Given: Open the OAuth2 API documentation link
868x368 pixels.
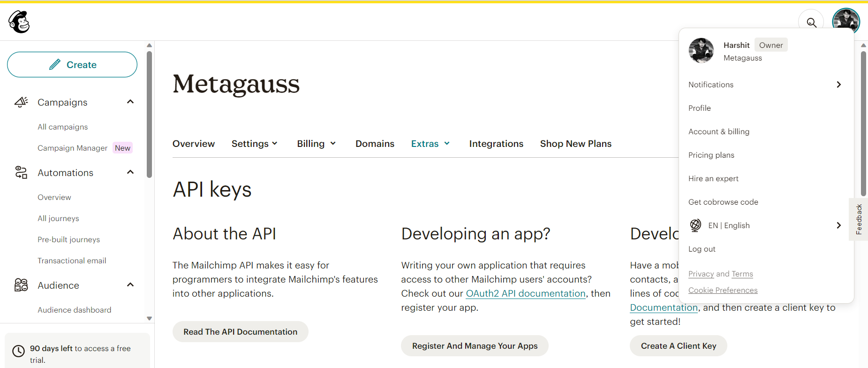Looking at the screenshot, I should [x=525, y=293].
